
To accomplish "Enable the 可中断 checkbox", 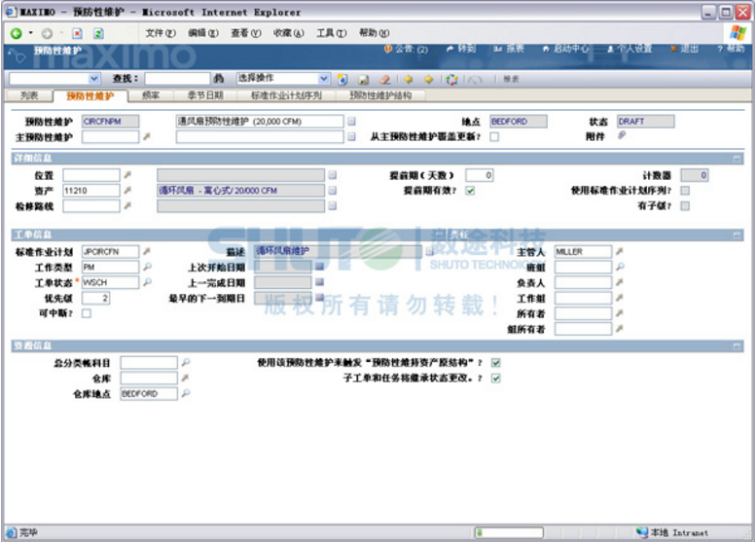I will (87, 313).
